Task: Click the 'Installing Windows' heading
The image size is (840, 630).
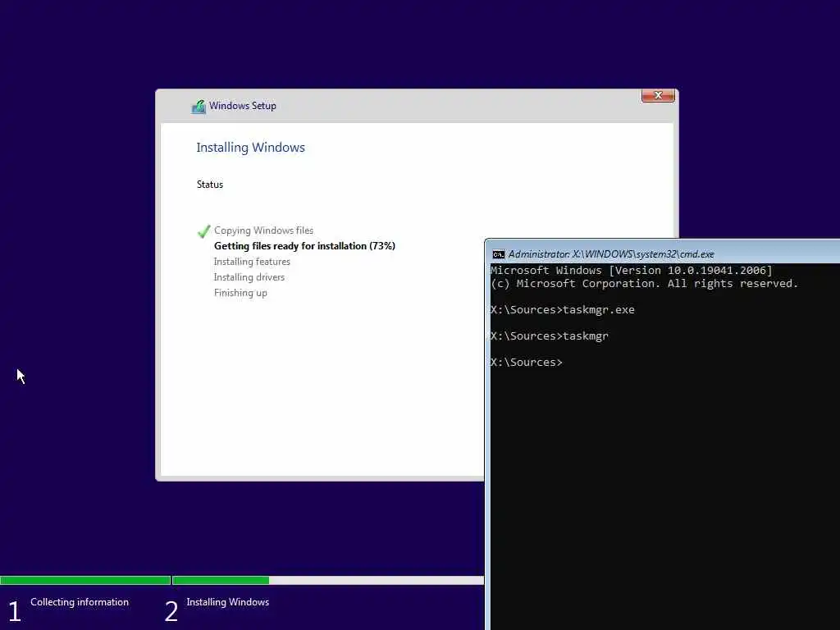Action: [250, 148]
